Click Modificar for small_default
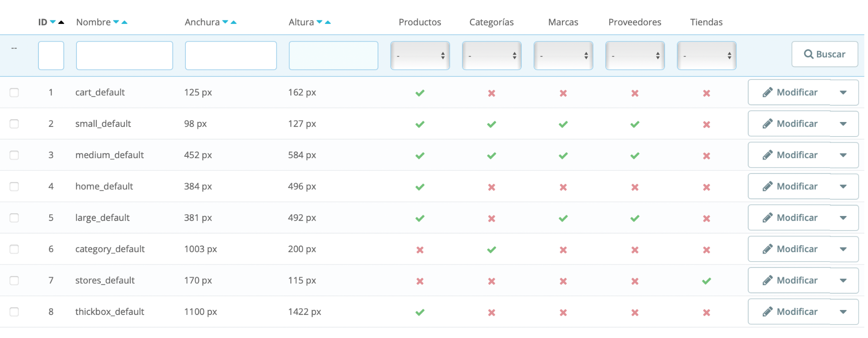Screen dimensions: 868x338 pos(790,124)
